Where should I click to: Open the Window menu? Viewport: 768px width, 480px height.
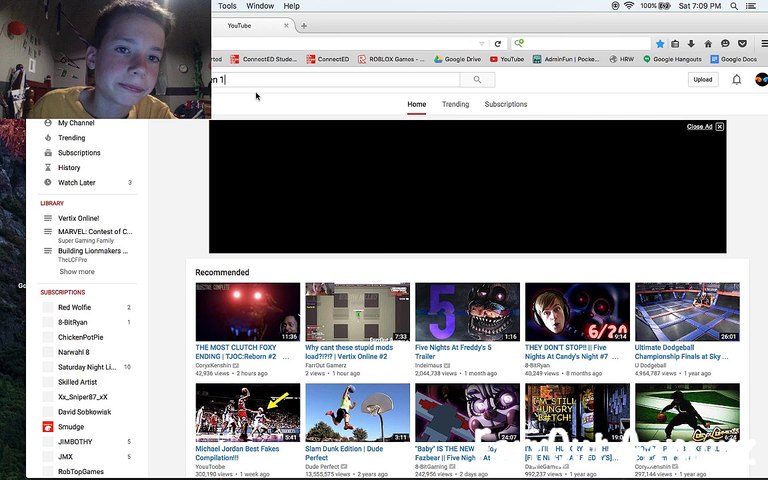tap(260, 6)
